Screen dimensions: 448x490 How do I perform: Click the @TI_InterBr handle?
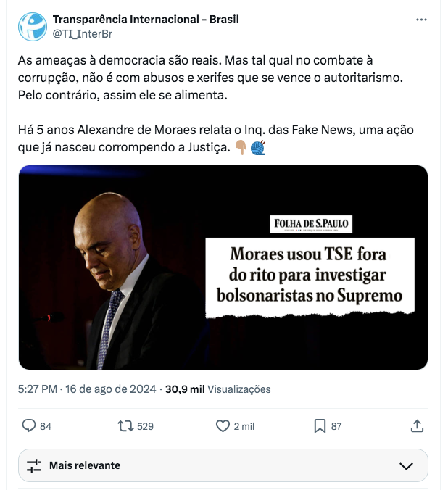click(82, 33)
